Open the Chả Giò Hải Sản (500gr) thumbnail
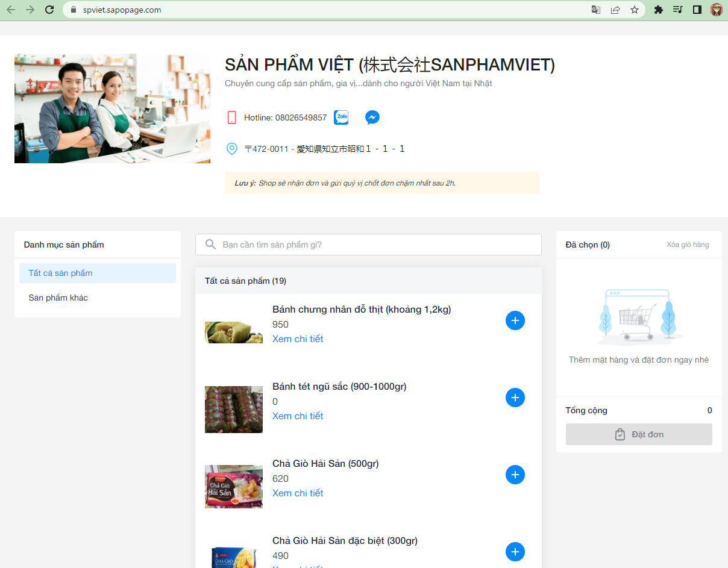The image size is (728, 568). pyautogui.click(x=234, y=487)
